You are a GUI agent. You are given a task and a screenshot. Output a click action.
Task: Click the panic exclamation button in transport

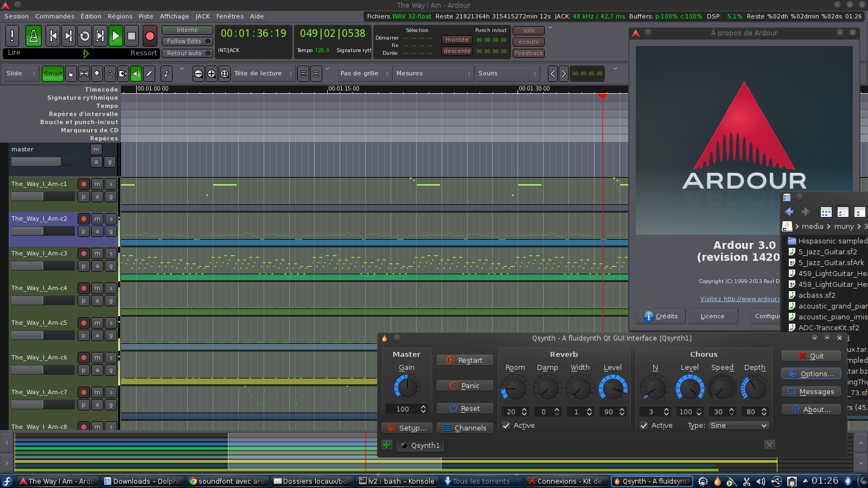click(x=12, y=36)
